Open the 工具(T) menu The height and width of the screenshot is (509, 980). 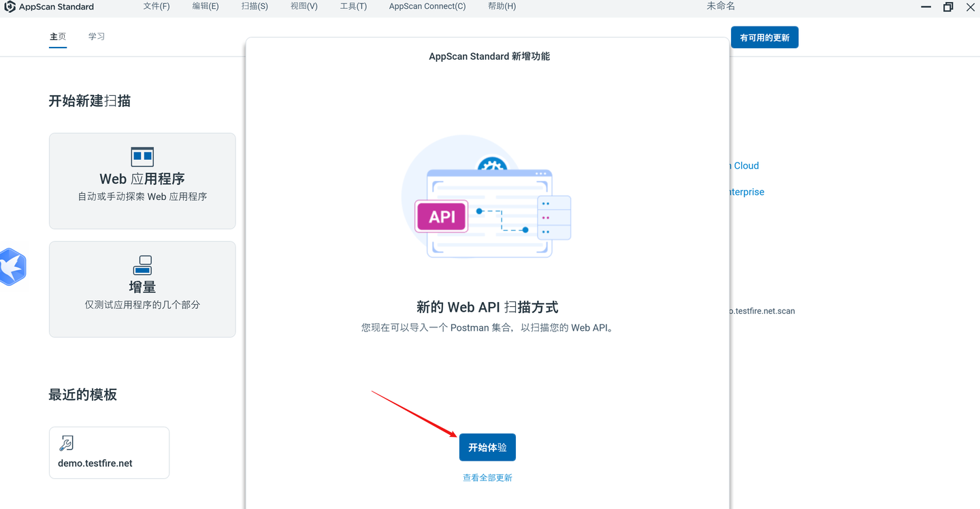coord(353,6)
